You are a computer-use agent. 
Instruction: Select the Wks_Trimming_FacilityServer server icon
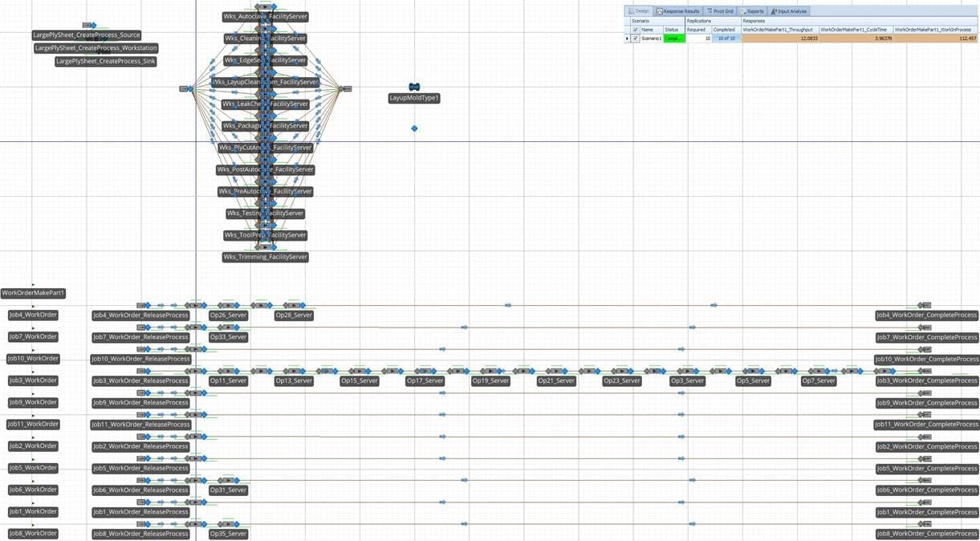[x=265, y=247]
